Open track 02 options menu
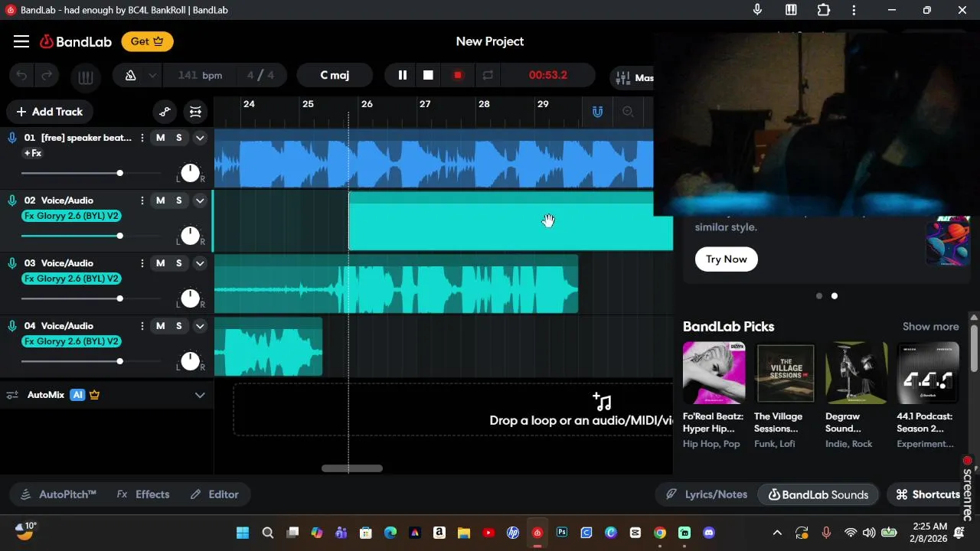 pos(142,201)
